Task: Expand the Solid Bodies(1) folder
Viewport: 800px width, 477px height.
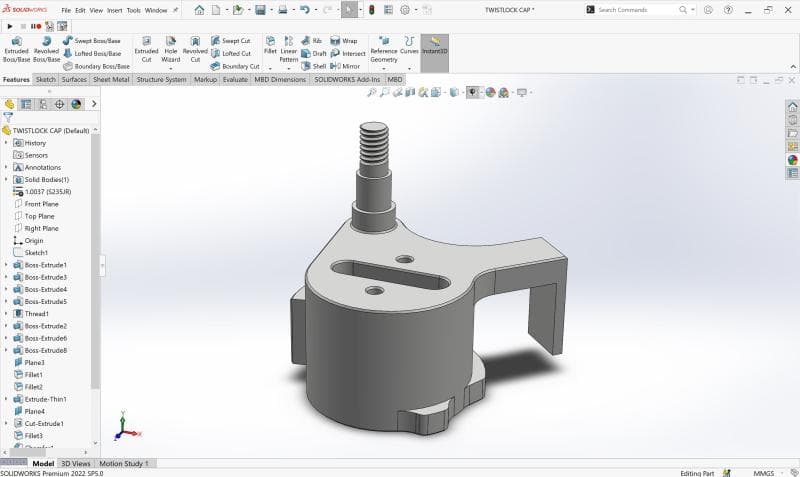Action: coord(6,180)
